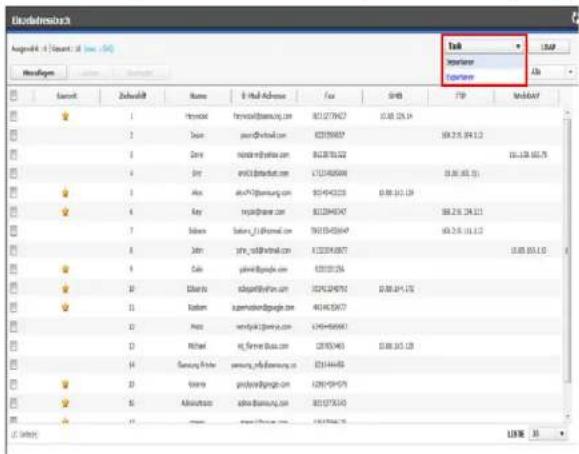Sort by the Zielwahl# column header
This screenshot has height=454, width=579.
click(132, 96)
